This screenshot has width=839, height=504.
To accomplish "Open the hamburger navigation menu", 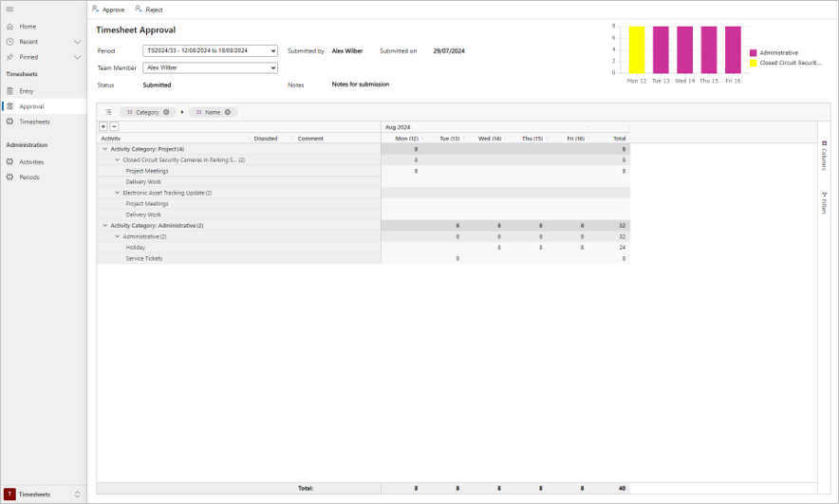I will [9, 9].
